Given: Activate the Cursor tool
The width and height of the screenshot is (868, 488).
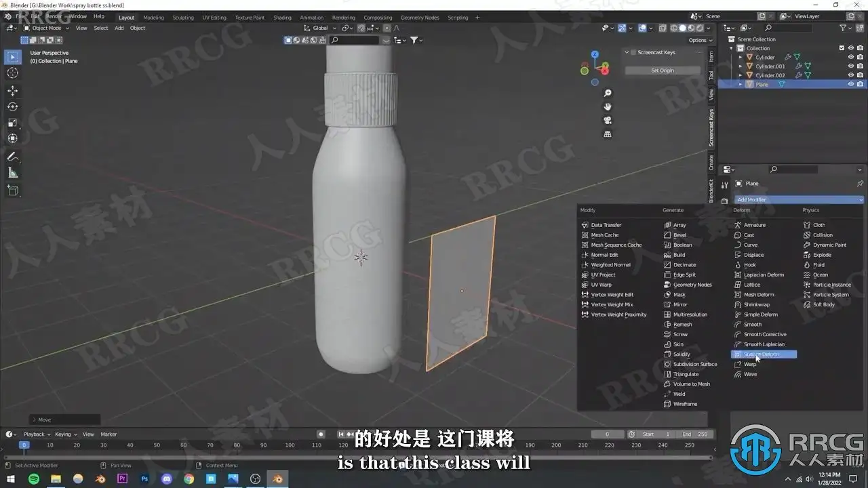Looking at the screenshot, I should point(13,73).
